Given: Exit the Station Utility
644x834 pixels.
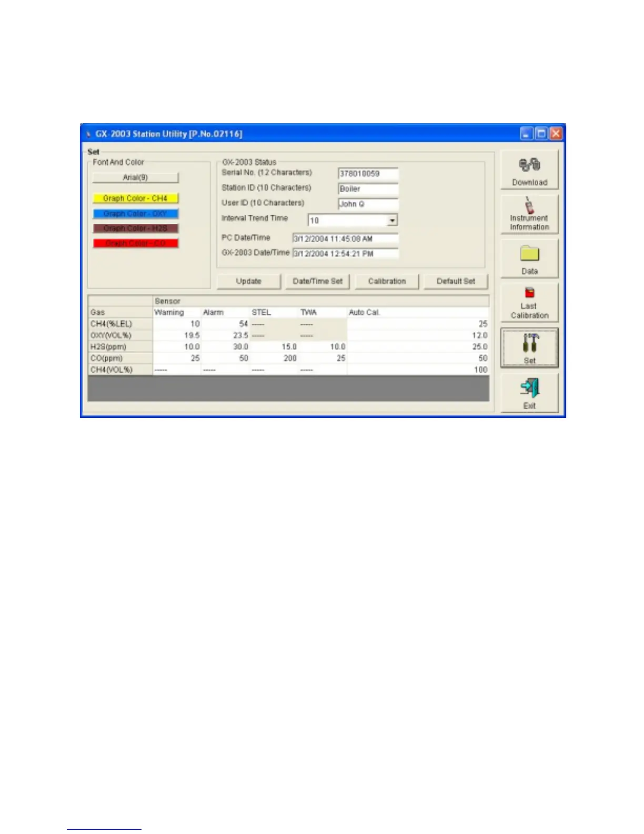Looking at the screenshot, I should (529, 393).
